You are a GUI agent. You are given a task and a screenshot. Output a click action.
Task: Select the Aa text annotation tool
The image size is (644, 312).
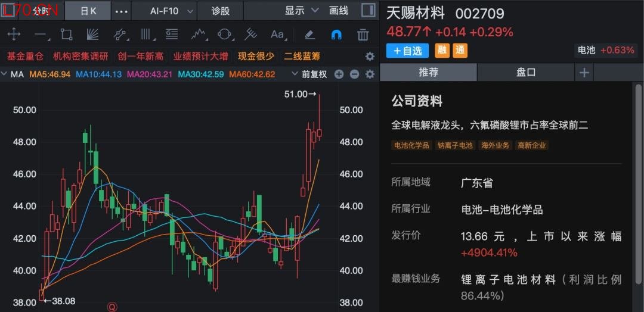[x=277, y=34]
